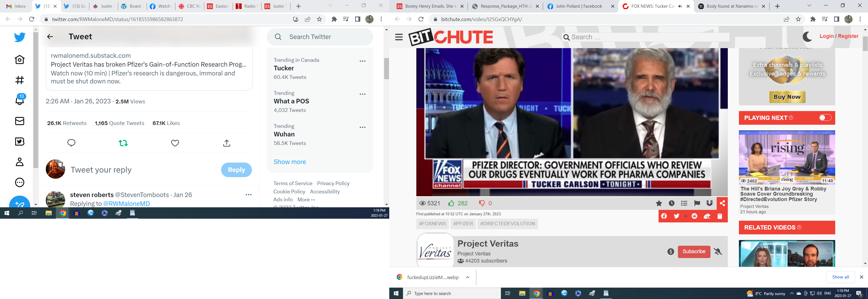Screen dimensions: 868x299
Task: Share video to Facebook icon
Action: (664, 216)
